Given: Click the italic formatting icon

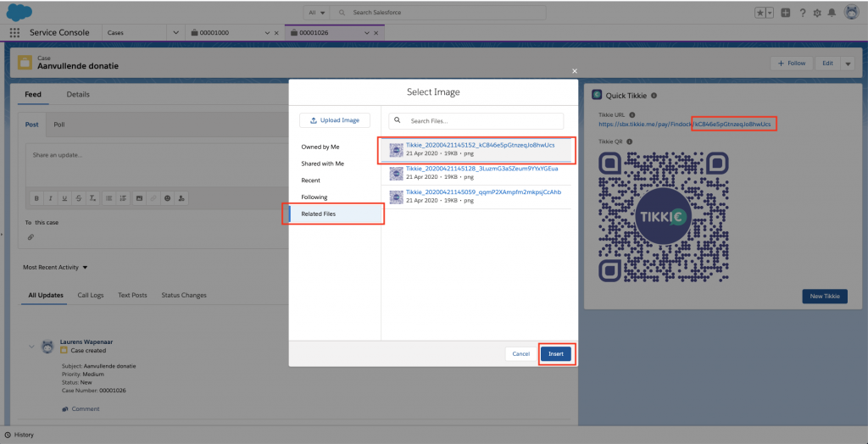Looking at the screenshot, I should pyautogui.click(x=51, y=198).
